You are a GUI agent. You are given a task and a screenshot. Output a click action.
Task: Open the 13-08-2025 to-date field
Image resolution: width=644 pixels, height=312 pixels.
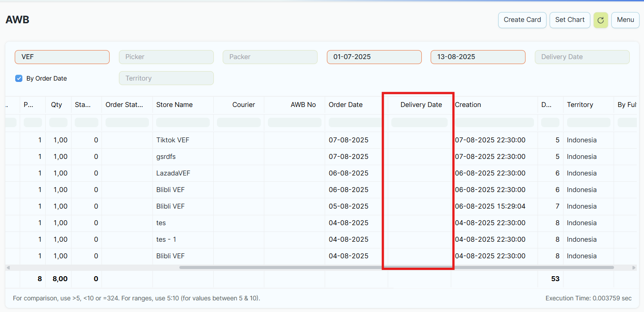(x=478, y=57)
